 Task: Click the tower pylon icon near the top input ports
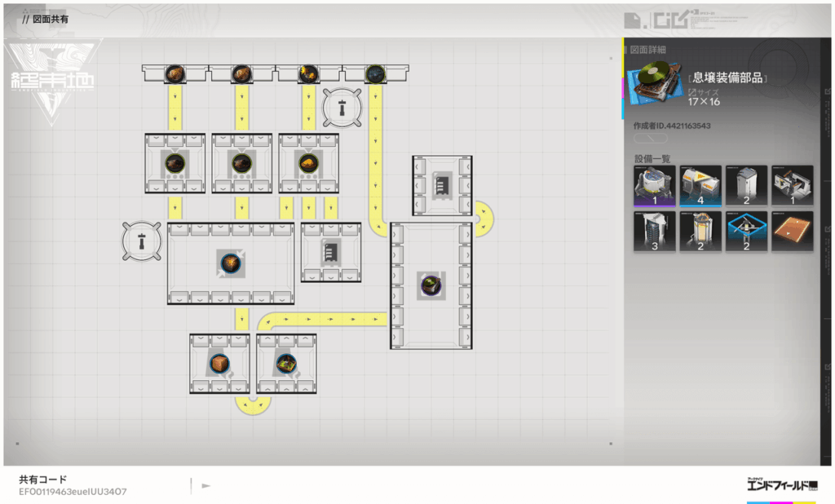click(340, 106)
